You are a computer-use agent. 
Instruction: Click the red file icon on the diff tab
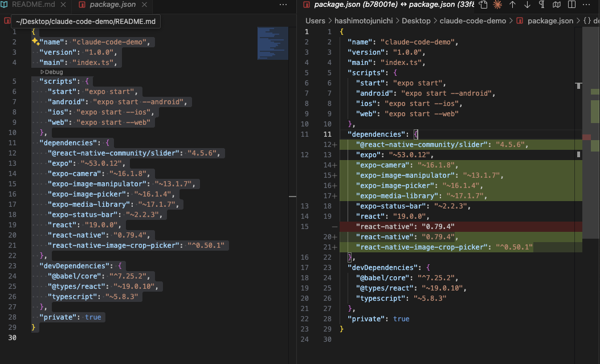tap(306, 5)
